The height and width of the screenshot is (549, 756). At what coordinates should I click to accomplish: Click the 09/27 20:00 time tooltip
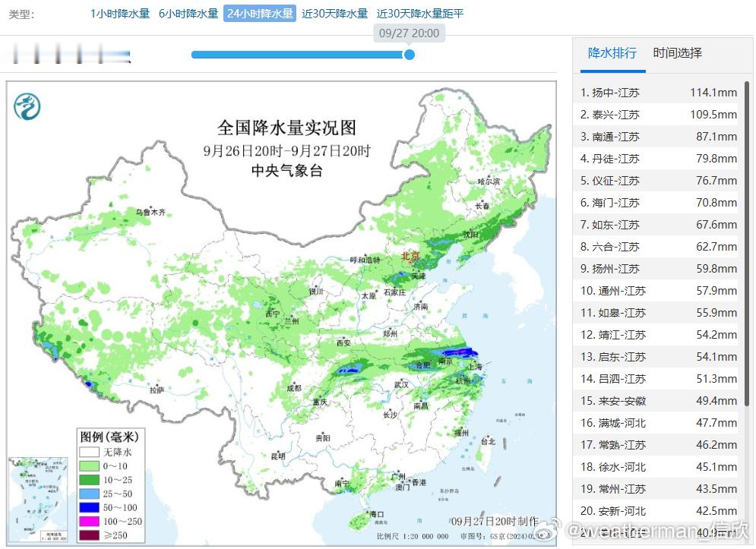[x=409, y=33]
